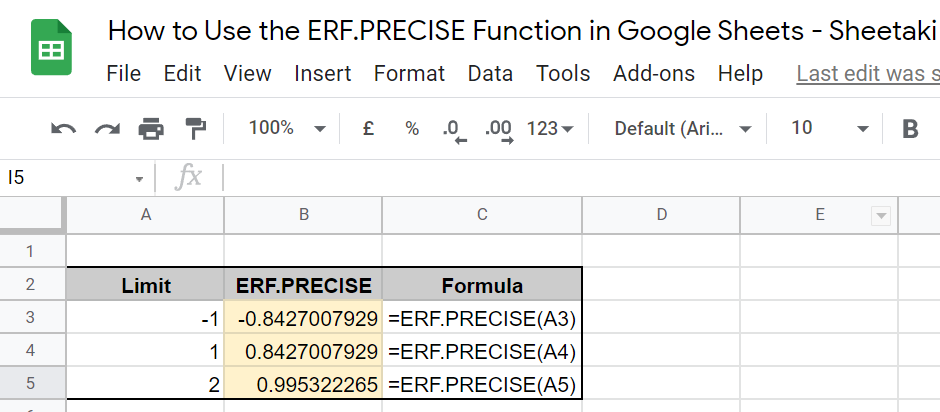940x412 pixels.
Task: Click the Undo arrow icon
Action: coord(63,129)
